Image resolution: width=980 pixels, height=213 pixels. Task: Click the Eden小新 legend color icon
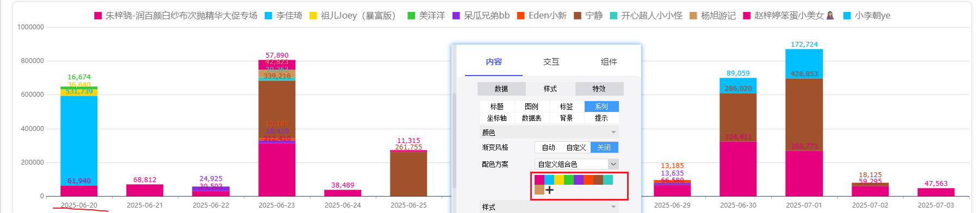click(x=521, y=16)
